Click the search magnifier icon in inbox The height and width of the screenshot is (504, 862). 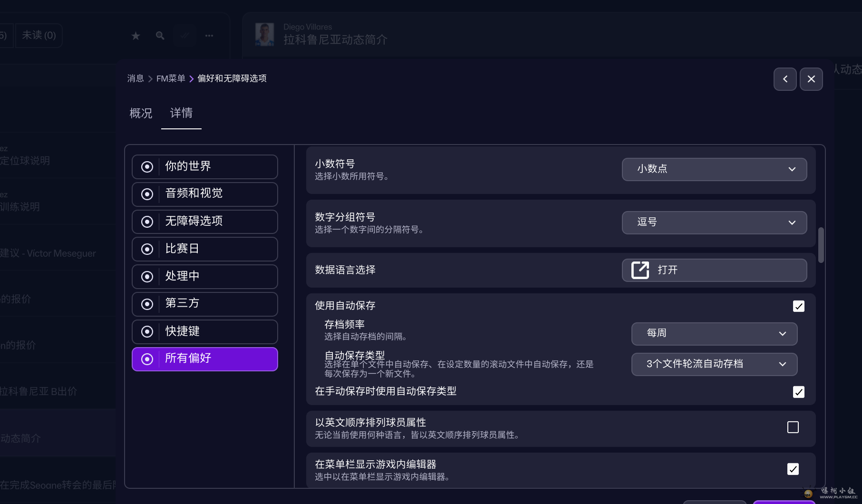pyautogui.click(x=160, y=36)
